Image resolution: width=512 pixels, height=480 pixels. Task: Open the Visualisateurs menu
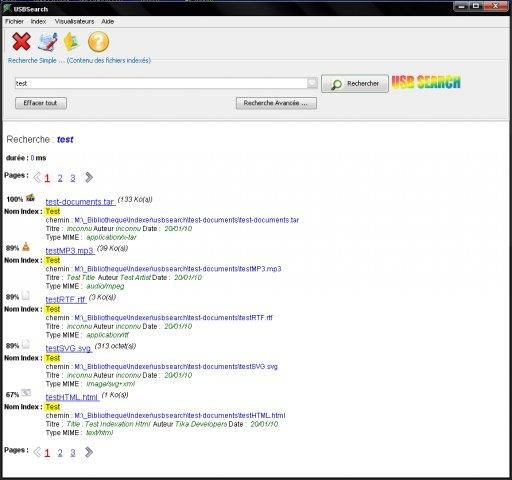pyautogui.click(x=75, y=21)
